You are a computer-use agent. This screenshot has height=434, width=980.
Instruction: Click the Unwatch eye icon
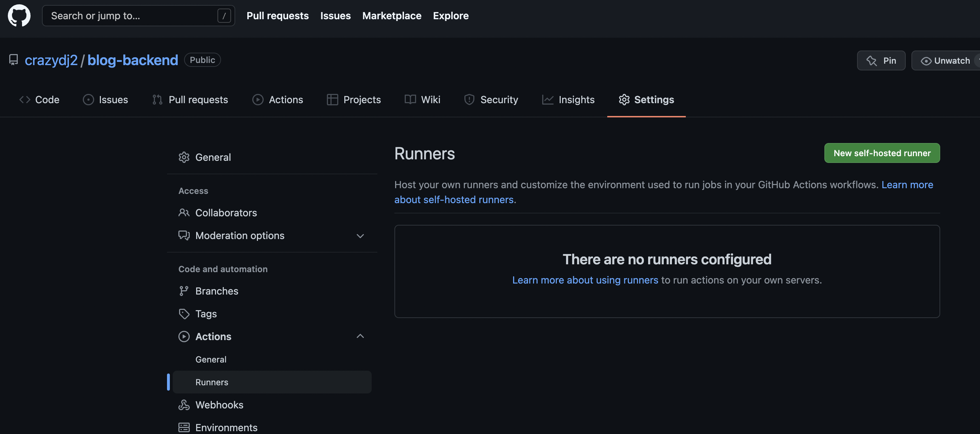pos(926,60)
